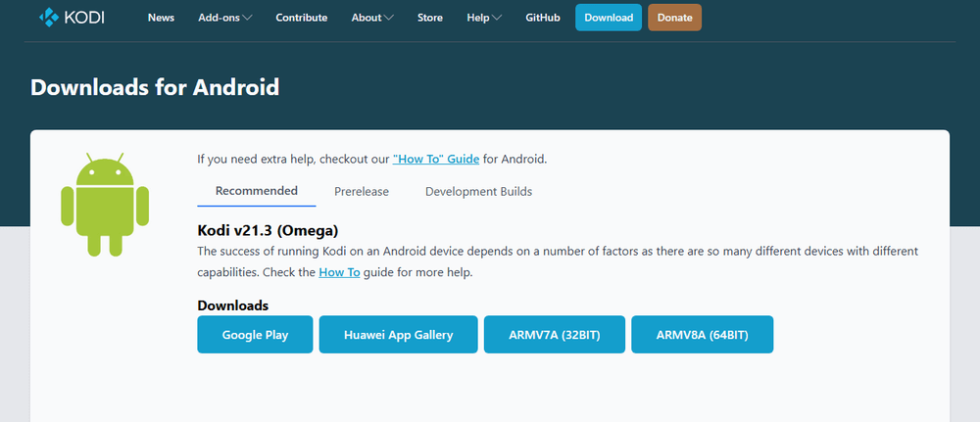
Task: Click the Huawei App Gallery button
Action: point(398,335)
